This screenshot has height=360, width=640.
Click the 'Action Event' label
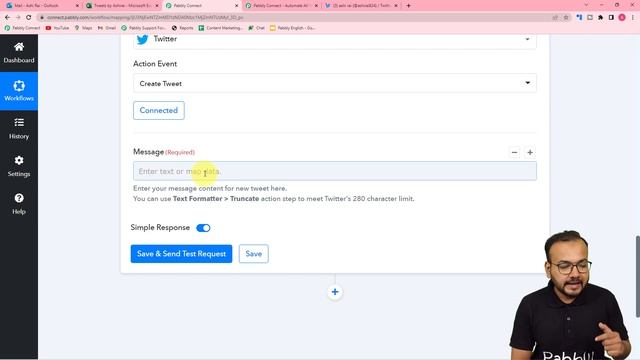(155, 64)
